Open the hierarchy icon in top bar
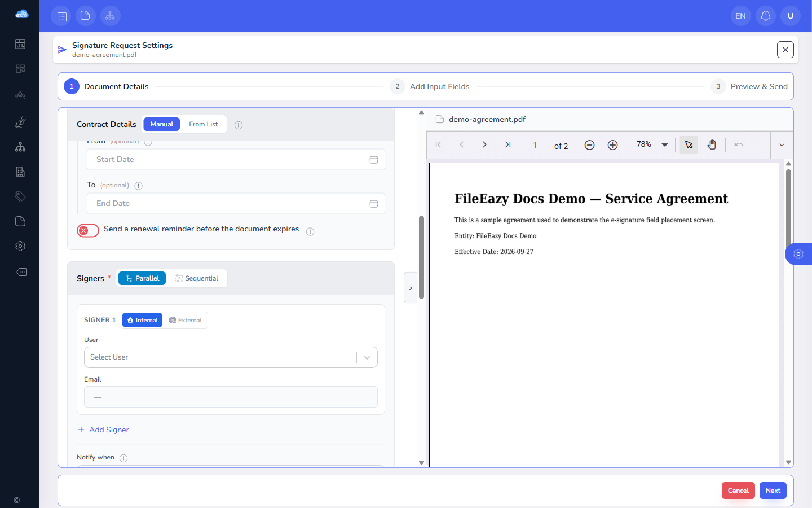This screenshot has width=812, height=508. 110,16
